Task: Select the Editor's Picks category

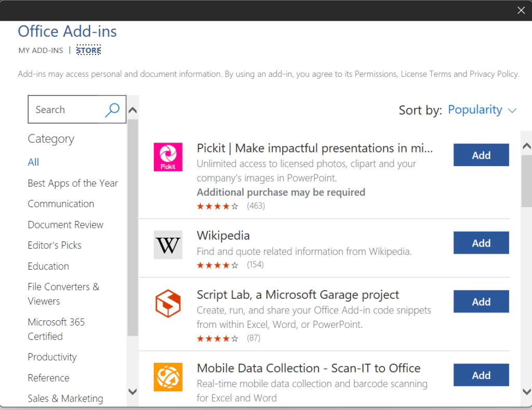Action: [x=55, y=245]
